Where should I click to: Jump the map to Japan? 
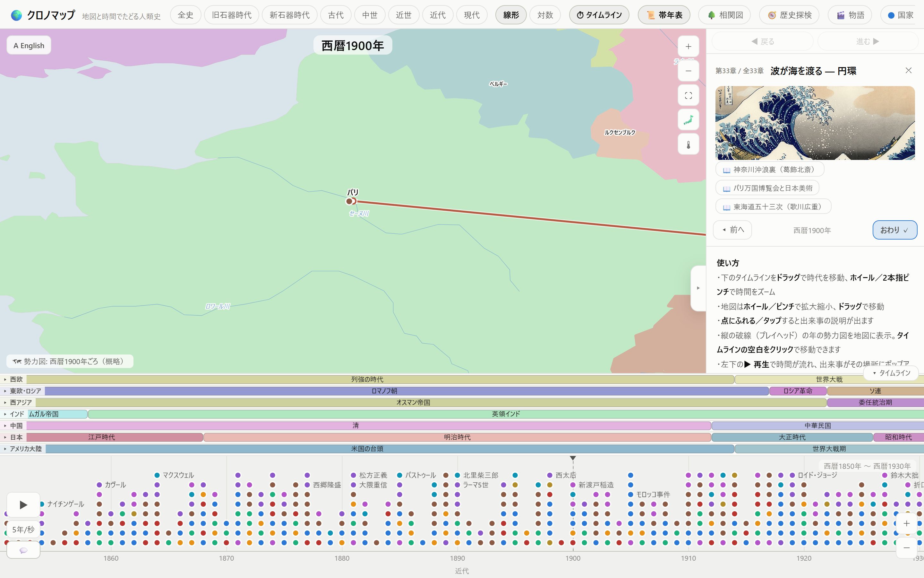click(688, 120)
